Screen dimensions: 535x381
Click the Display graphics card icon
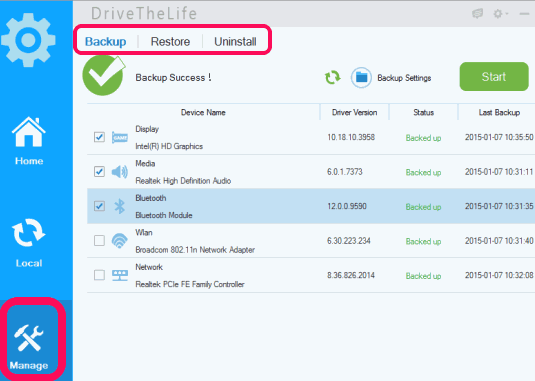click(120, 137)
